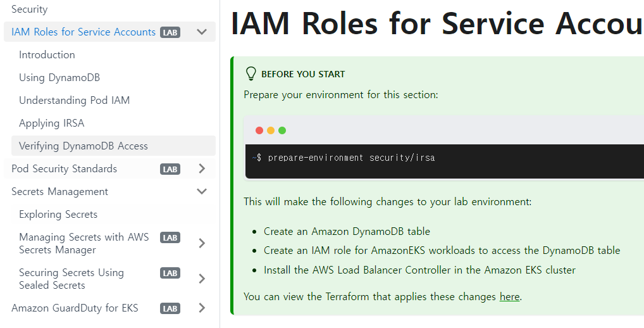Expand the Pod Security Standards section
The image size is (644, 328).
point(202,168)
